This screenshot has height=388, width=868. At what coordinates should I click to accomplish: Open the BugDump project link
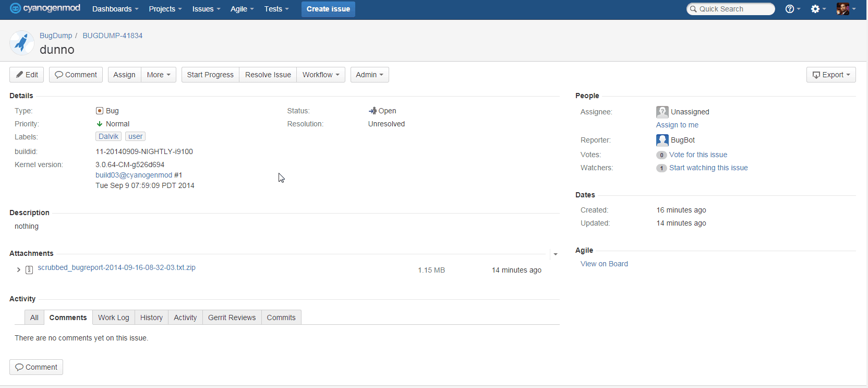[56, 36]
